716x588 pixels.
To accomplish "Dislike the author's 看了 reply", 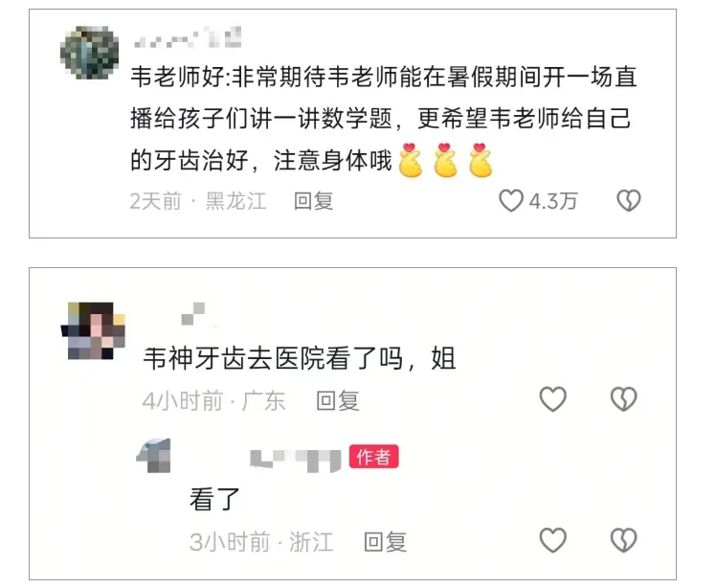I will (x=624, y=540).
